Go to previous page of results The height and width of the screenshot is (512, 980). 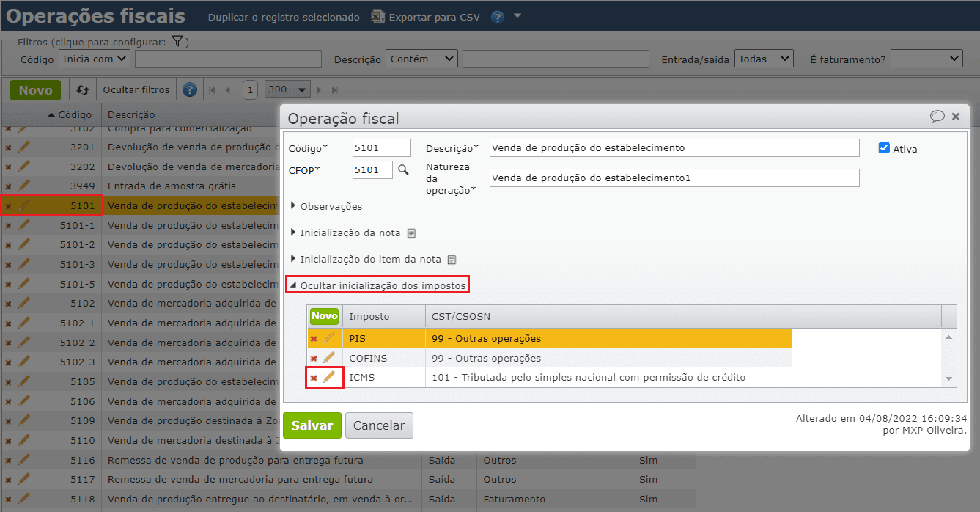click(x=228, y=90)
